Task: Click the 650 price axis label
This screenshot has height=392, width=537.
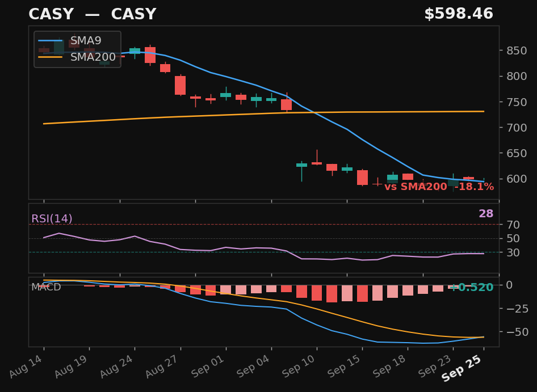Action: click(517, 153)
